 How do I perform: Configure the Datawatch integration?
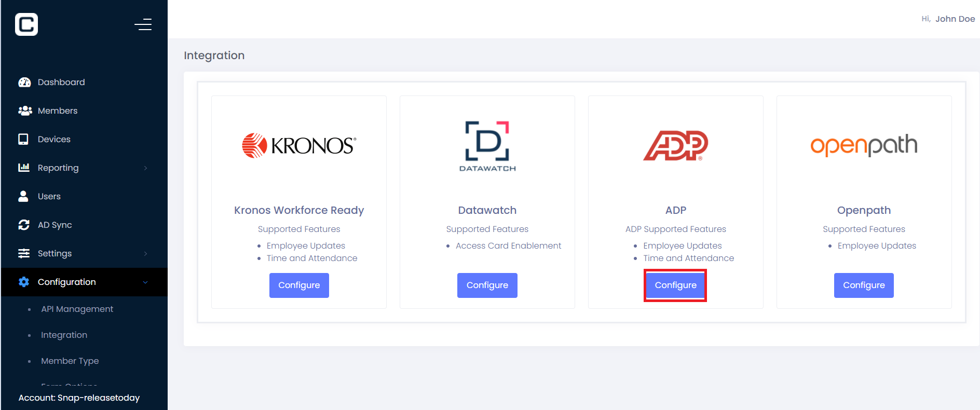[x=487, y=285]
